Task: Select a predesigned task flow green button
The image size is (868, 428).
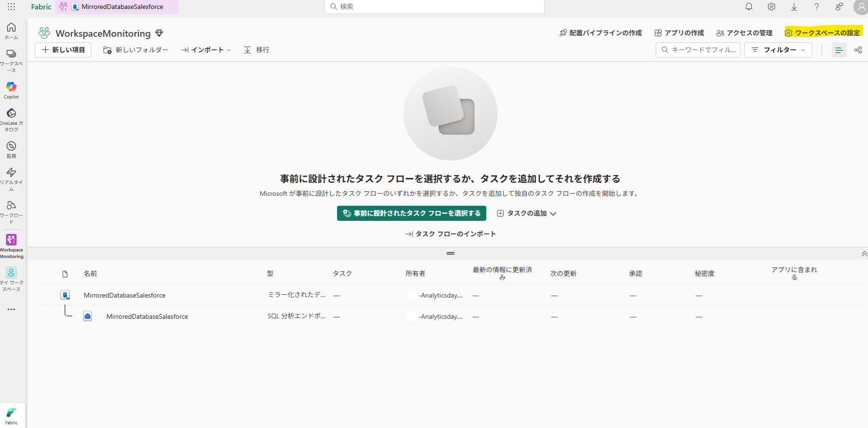Action: 411,213
